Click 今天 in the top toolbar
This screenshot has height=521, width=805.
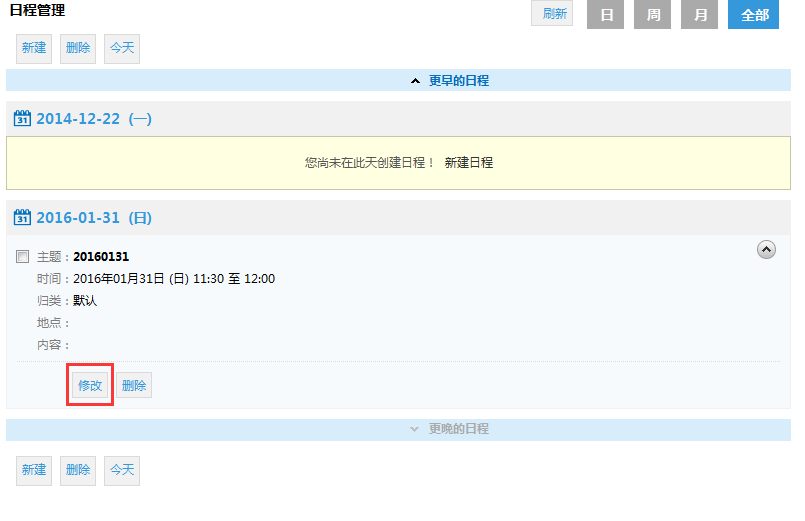coord(122,48)
